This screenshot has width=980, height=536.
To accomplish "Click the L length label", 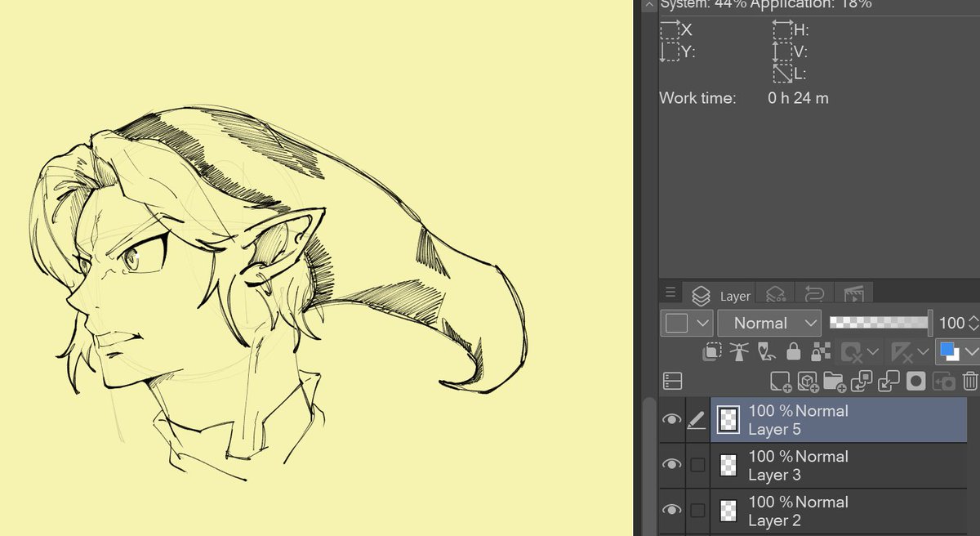I will tap(800, 74).
